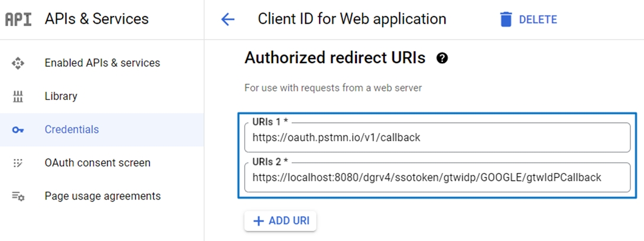Open Enabled APIs & services page

[x=102, y=63]
